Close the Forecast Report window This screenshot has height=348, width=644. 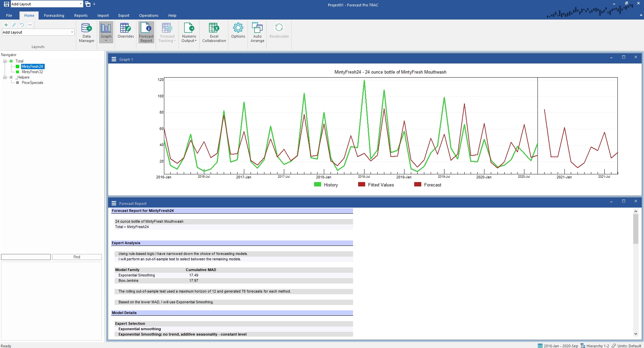(636, 201)
